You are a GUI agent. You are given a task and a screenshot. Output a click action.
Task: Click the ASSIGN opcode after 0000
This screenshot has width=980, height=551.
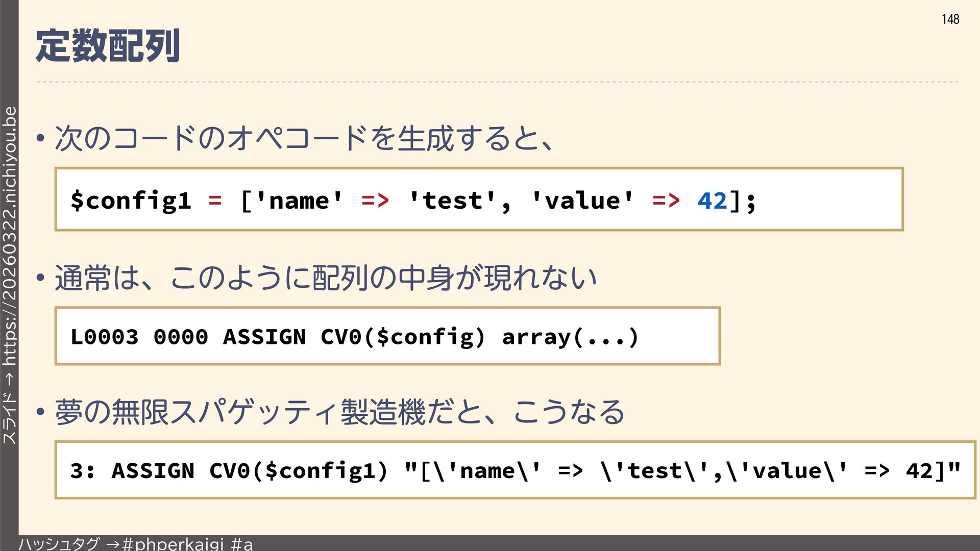[x=264, y=337]
